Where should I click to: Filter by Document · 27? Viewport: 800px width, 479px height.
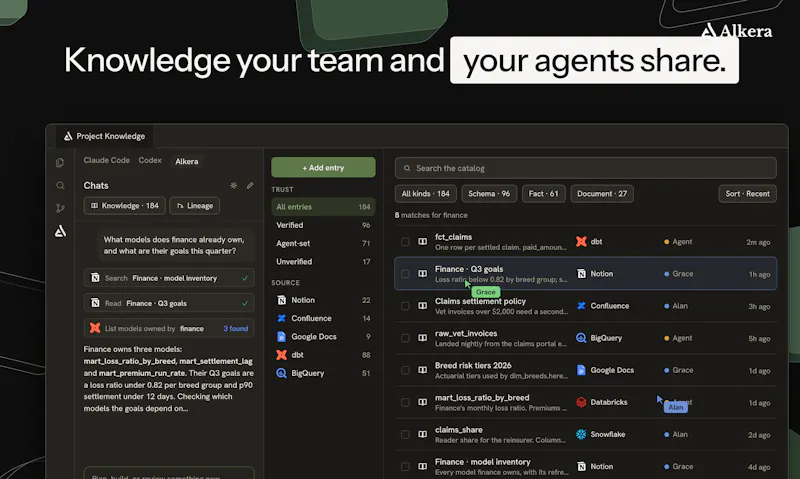pos(602,194)
